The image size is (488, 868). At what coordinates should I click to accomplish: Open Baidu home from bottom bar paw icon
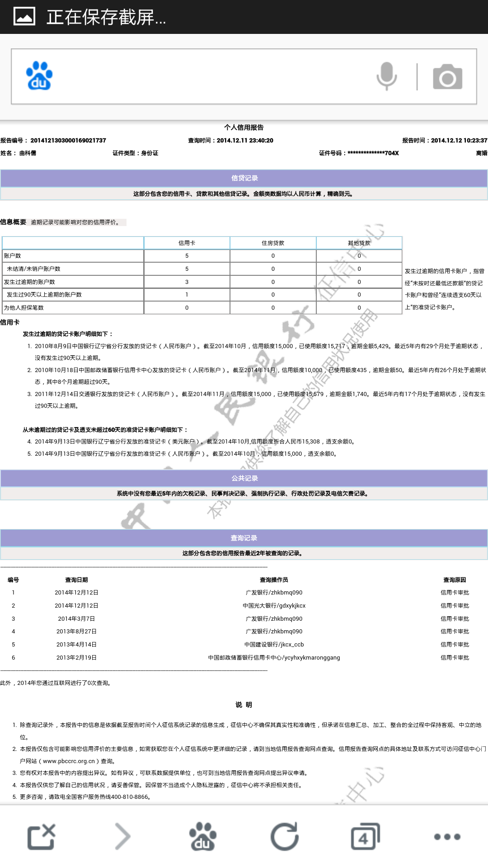coord(203,837)
